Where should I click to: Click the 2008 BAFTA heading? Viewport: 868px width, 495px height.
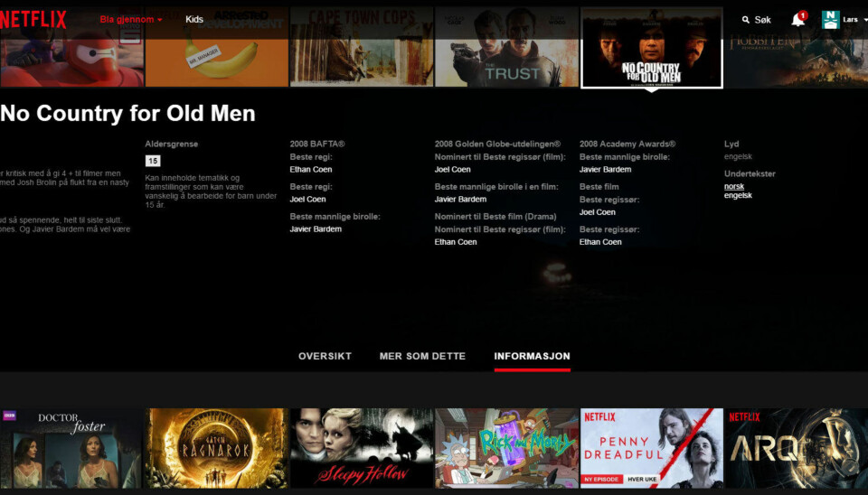click(317, 144)
